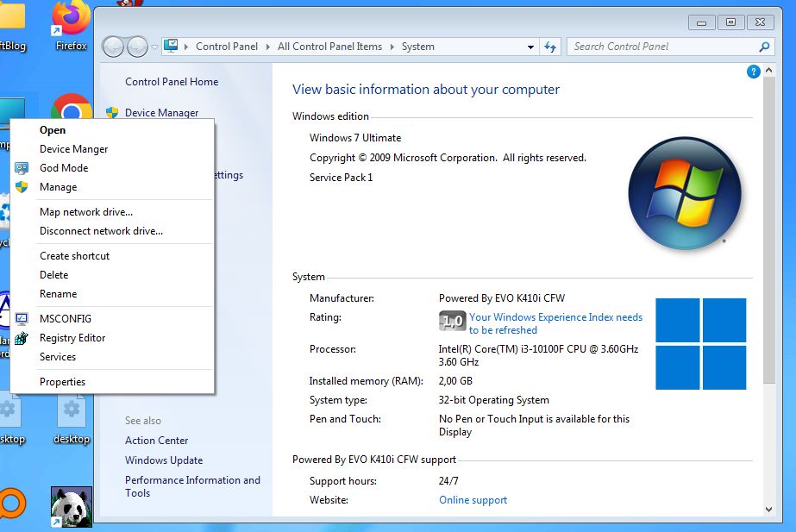Click the Registry Editor cube icon
Image resolution: width=796 pixels, height=532 pixels.
point(22,338)
